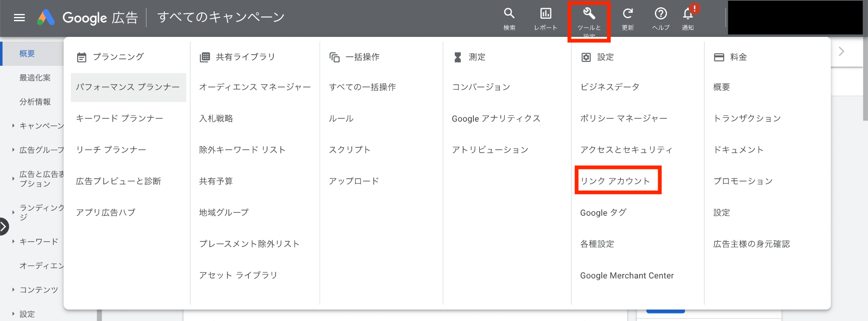Open パフォーマンス プランナー

click(128, 87)
